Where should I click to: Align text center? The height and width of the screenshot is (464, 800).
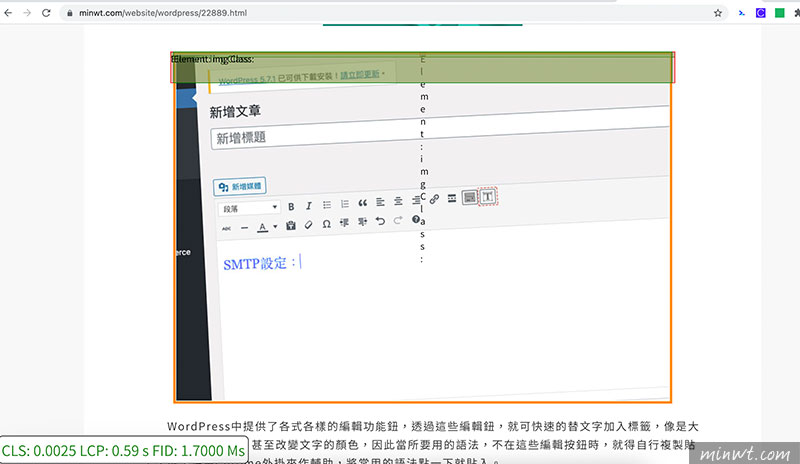(x=398, y=201)
